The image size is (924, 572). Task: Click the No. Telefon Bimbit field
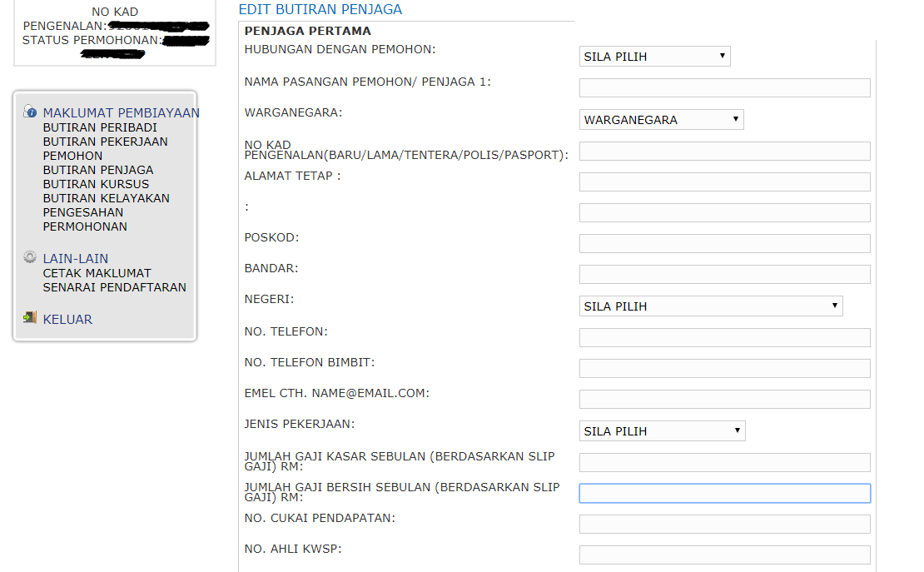click(725, 368)
